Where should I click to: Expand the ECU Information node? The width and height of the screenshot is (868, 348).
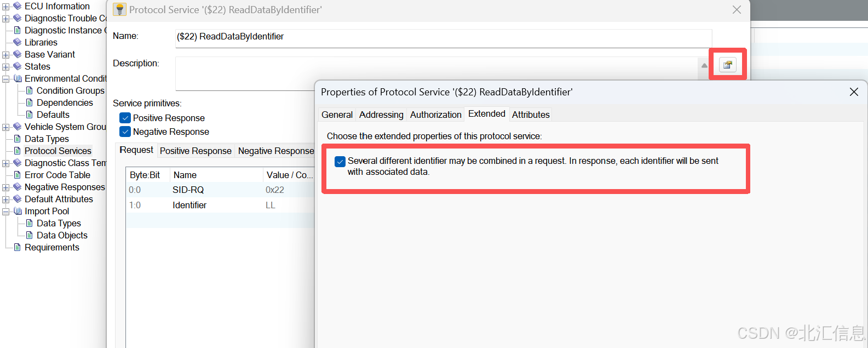5,7
